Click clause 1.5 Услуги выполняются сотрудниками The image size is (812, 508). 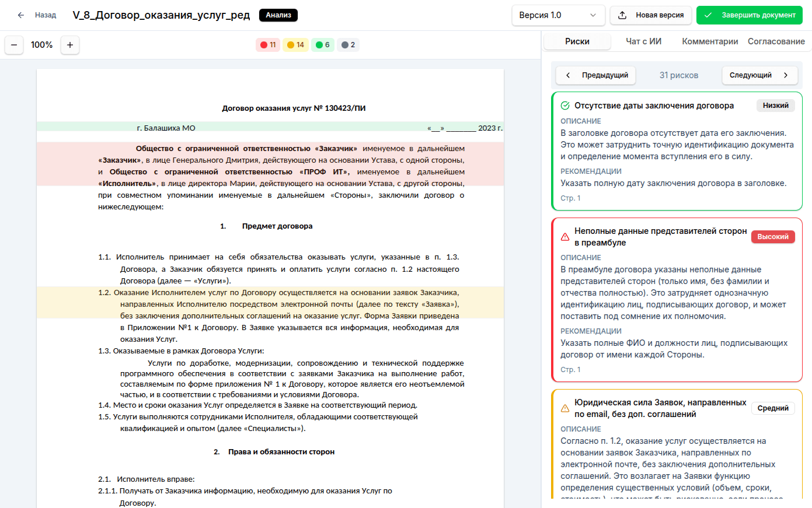click(x=258, y=423)
